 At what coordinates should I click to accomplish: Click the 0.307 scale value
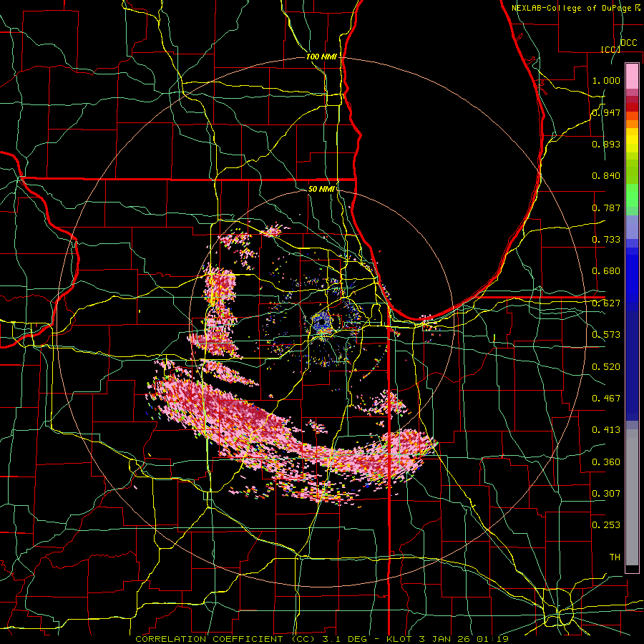click(x=606, y=494)
